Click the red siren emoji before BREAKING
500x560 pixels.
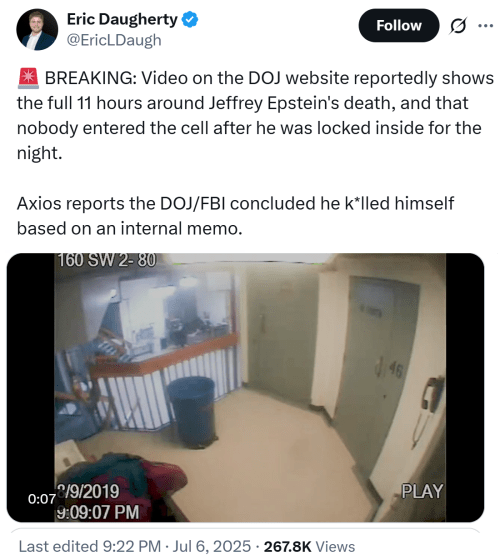(x=28, y=78)
